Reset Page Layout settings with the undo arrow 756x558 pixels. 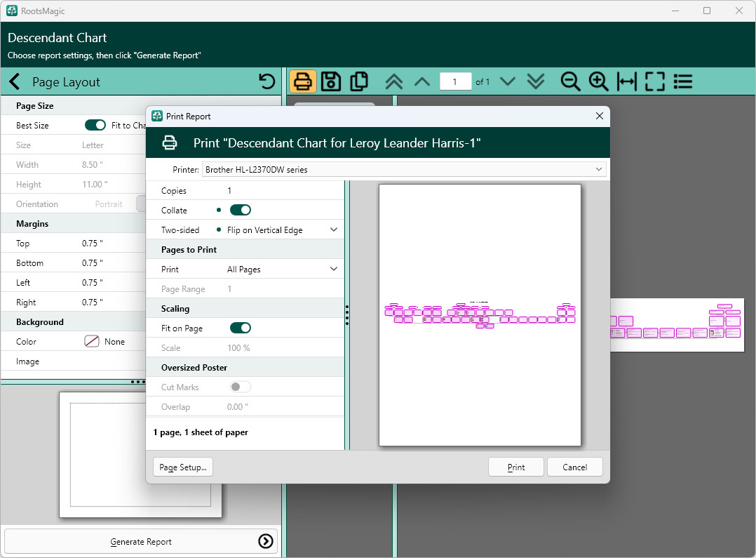tap(266, 81)
